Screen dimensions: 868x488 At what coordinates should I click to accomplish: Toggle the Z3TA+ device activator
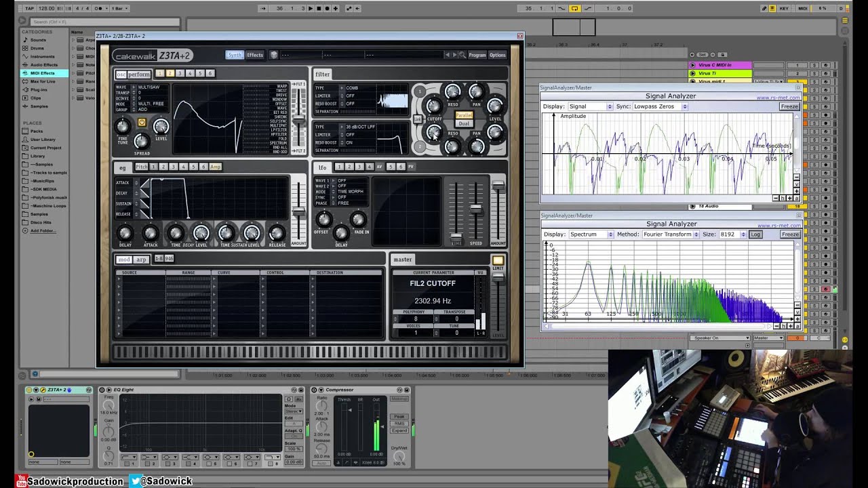31,390
